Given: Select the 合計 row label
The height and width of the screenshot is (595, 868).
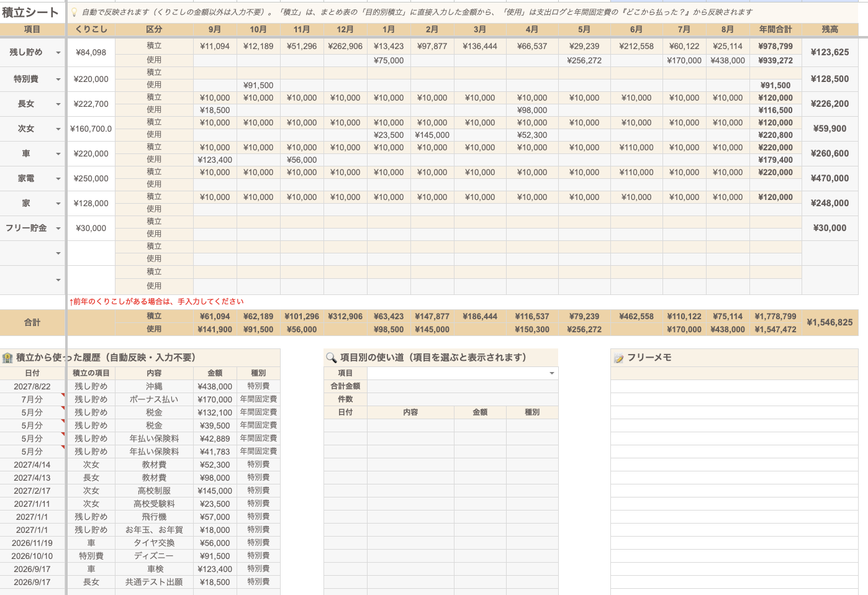Looking at the screenshot, I should coord(32,322).
